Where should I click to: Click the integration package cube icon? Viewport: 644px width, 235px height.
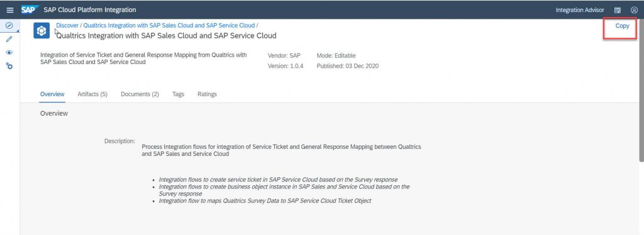(x=42, y=31)
